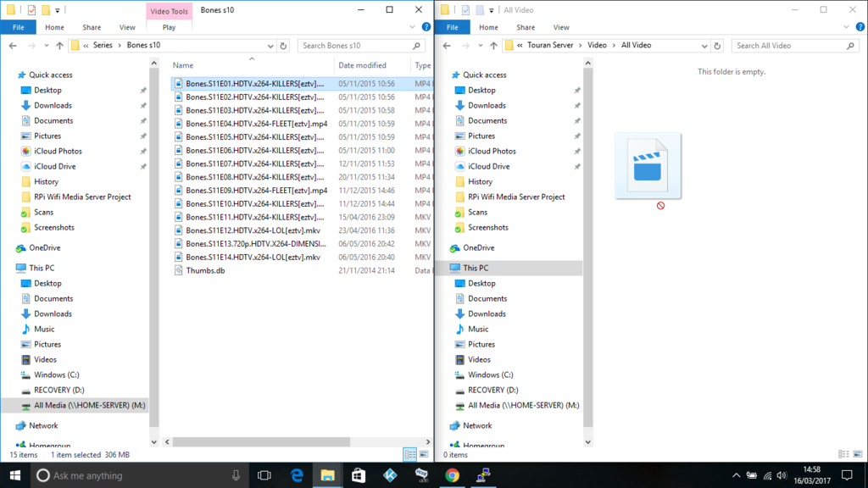Viewport: 868px width, 488px height.
Task: Click the help icon in All Video window
Action: [x=860, y=27]
